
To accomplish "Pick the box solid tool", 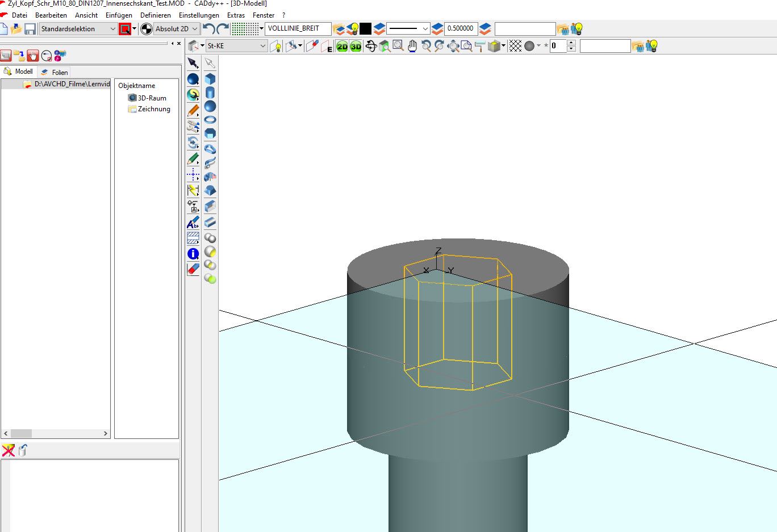I will pyautogui.click(x=210, y=79).
